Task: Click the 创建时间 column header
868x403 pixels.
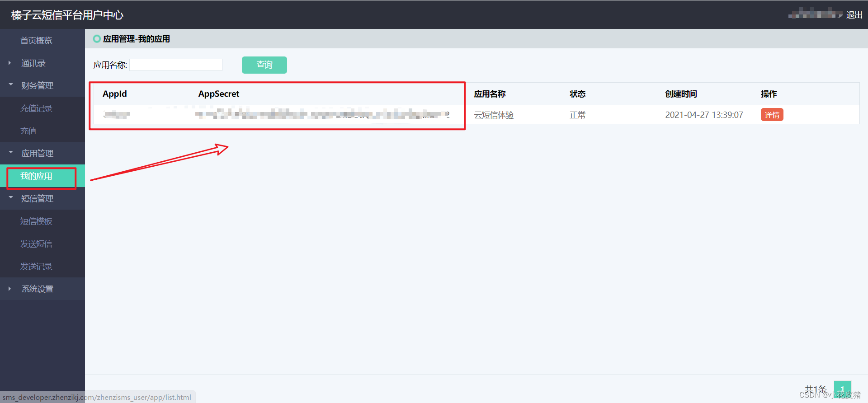Action: point(681,94)
